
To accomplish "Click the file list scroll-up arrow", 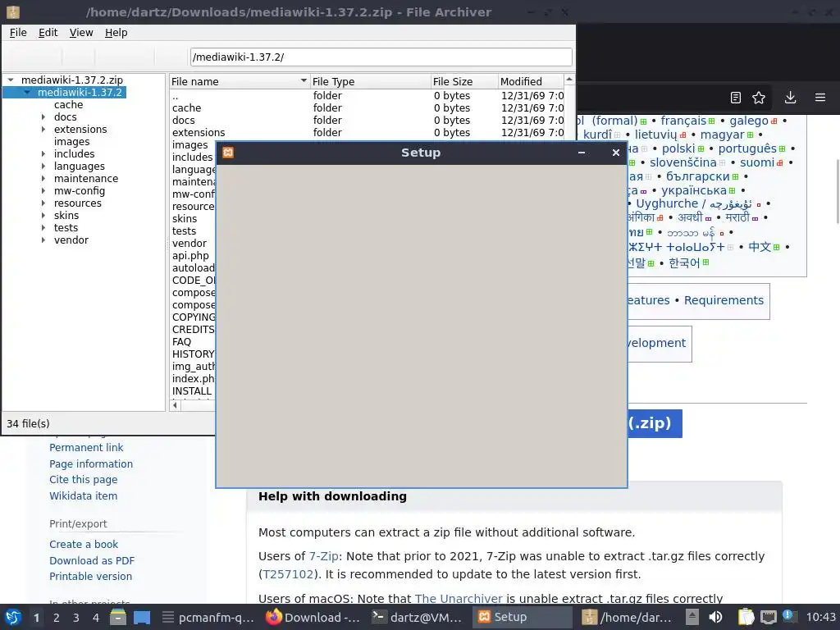I will click(x=569, y=80).
